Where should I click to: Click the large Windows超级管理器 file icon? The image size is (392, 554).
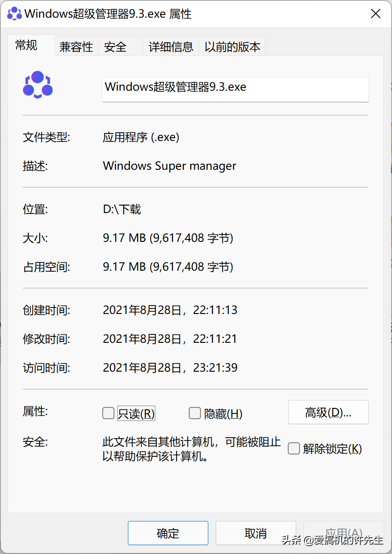38,84
